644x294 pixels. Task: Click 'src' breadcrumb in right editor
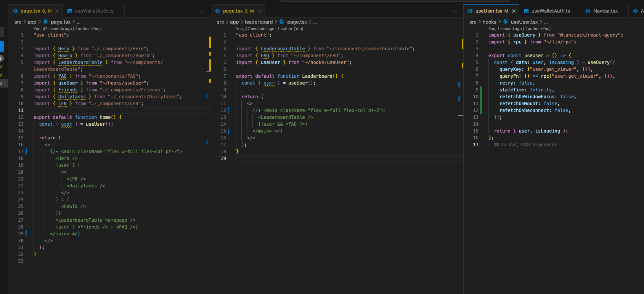pos(473,22)
